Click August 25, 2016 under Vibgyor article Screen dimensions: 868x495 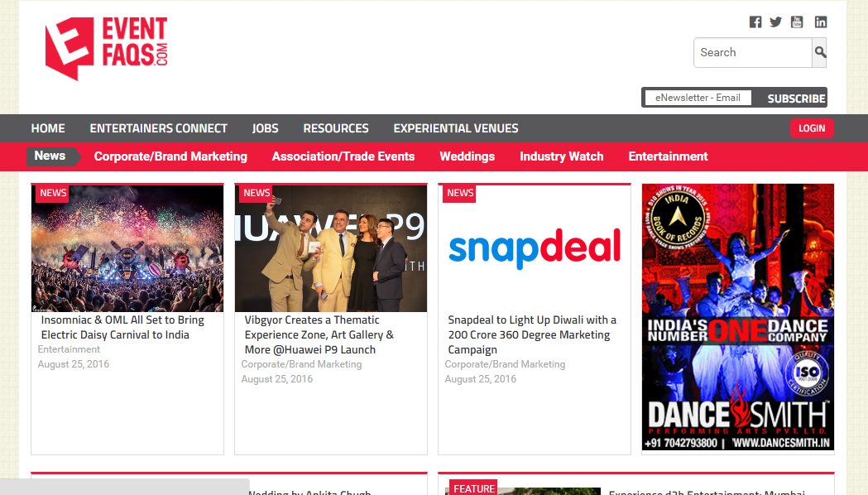[x=277, y=379]
